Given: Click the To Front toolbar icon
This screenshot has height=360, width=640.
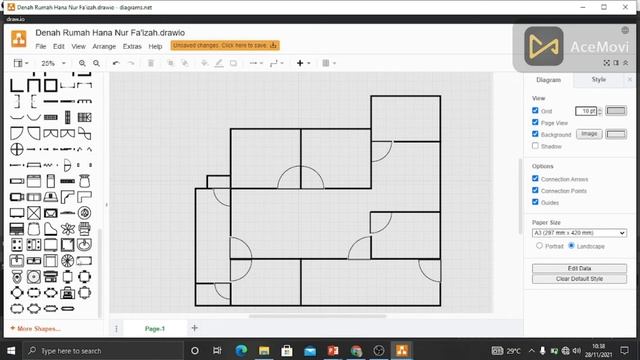Looking at the screenshot, I should point(171,63).
